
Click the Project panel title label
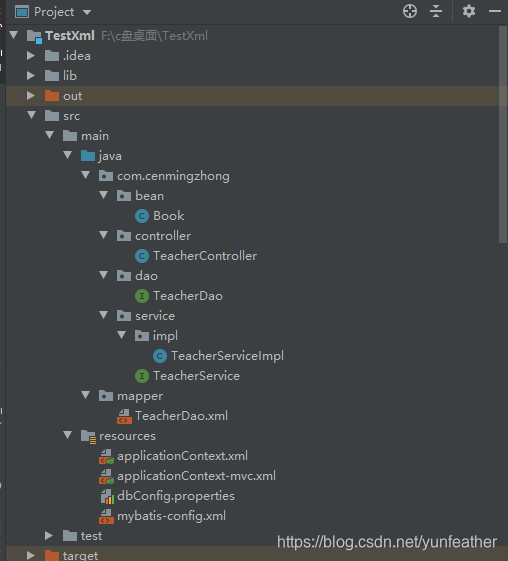(54, 13)
